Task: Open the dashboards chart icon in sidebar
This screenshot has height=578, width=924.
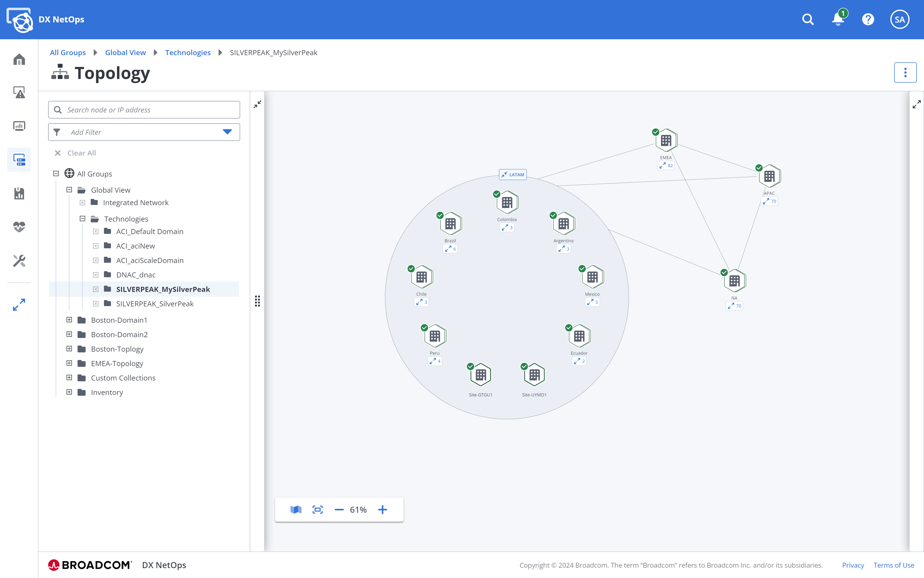Action: coord(19,126)
